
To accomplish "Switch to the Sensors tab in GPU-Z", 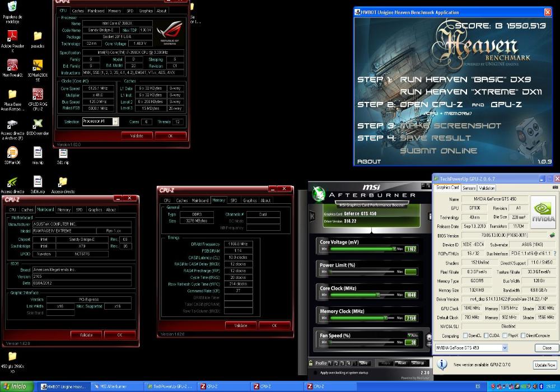I will click(x=469, y=188).
